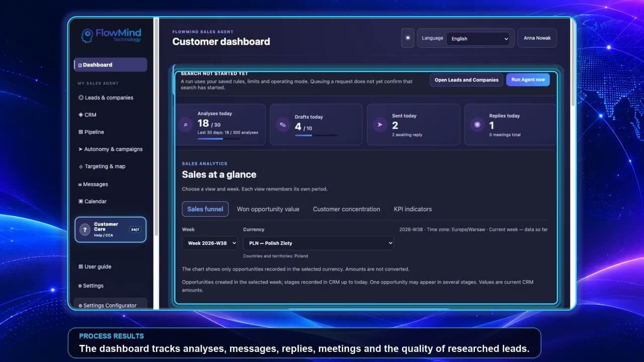This screenshot has height=362, width=644.
Task: Open Settings Configurator in the sidebar
Action: click(111, 305)
